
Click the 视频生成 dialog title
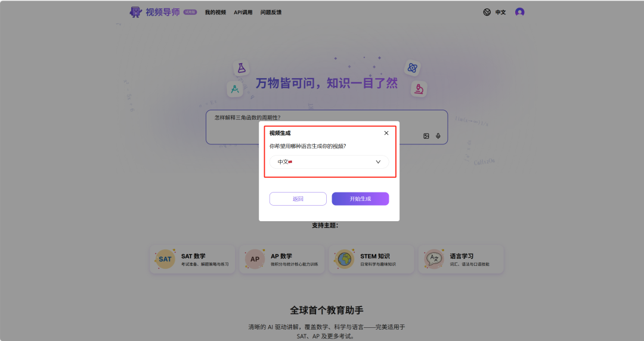[280, 133]
